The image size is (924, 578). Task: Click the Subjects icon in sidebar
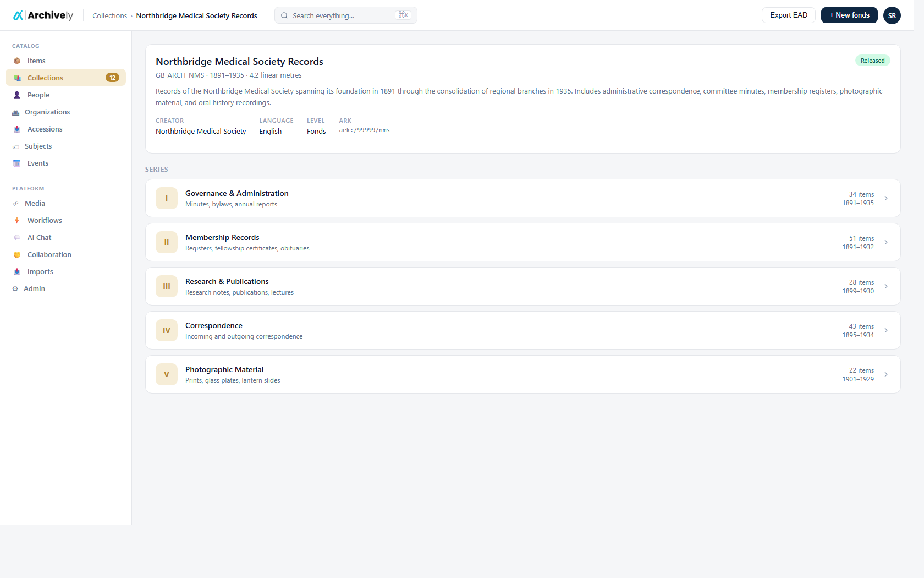[x=15, y=147]
